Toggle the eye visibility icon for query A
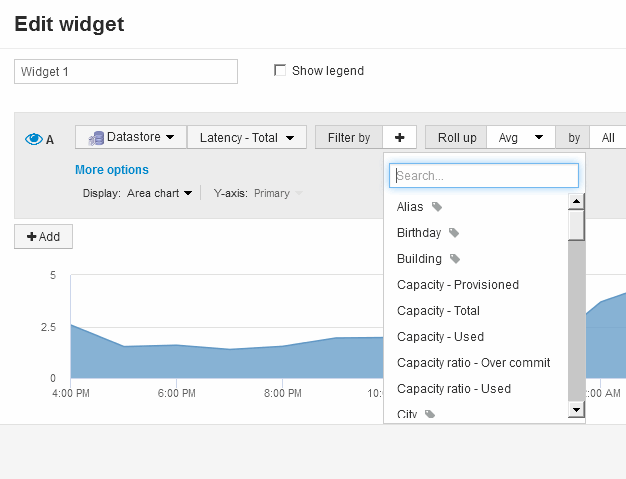This screenshot has height=479, width=626. coord(32,139)
